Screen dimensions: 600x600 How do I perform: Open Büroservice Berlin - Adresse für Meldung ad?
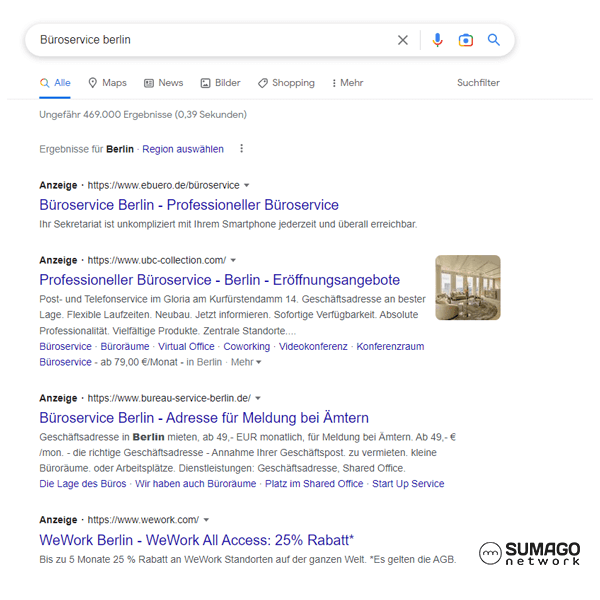[204, 418]
